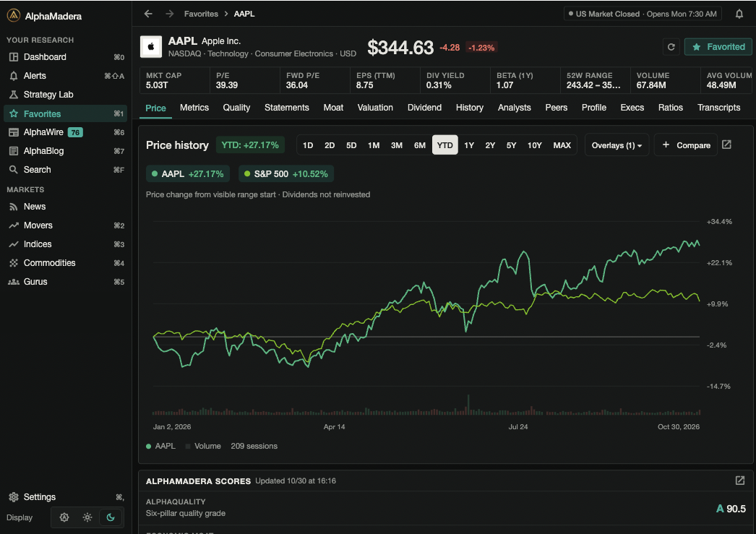Open Search in the sidebar

[x=66, y=170]
